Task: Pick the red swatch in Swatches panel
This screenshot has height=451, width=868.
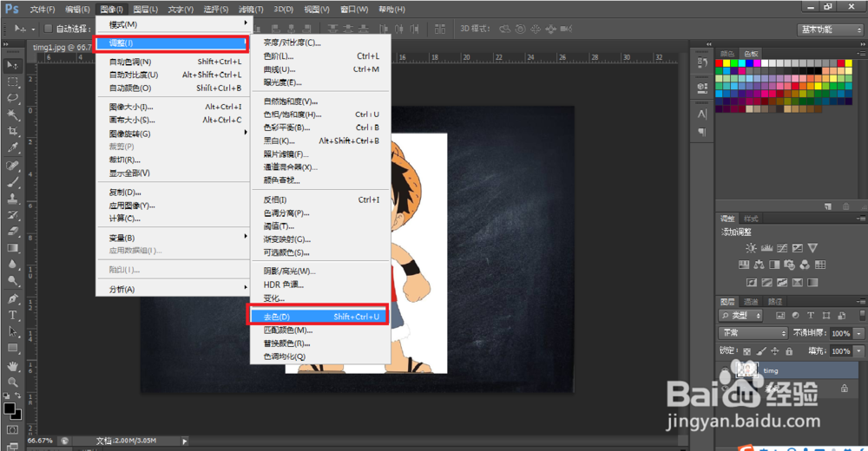Action: tap(719, 63)
